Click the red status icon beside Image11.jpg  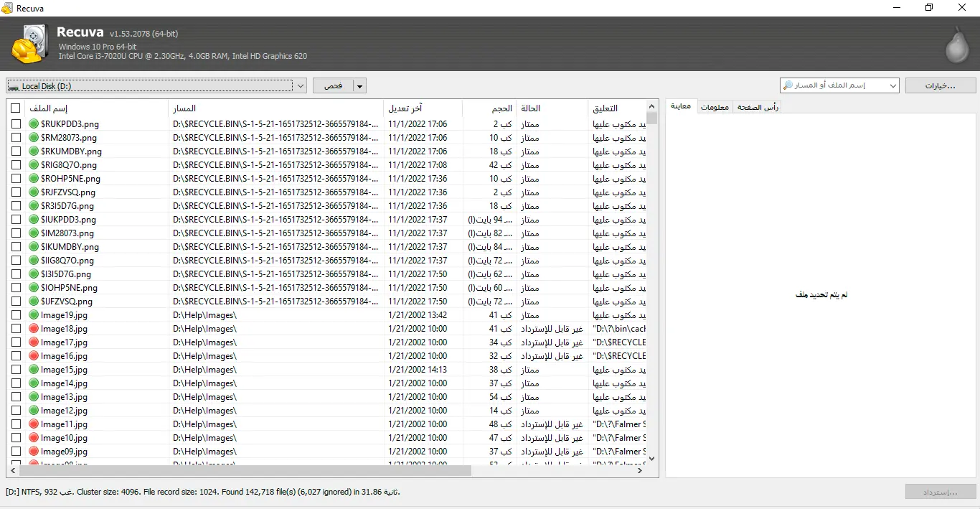coord(34,424)
